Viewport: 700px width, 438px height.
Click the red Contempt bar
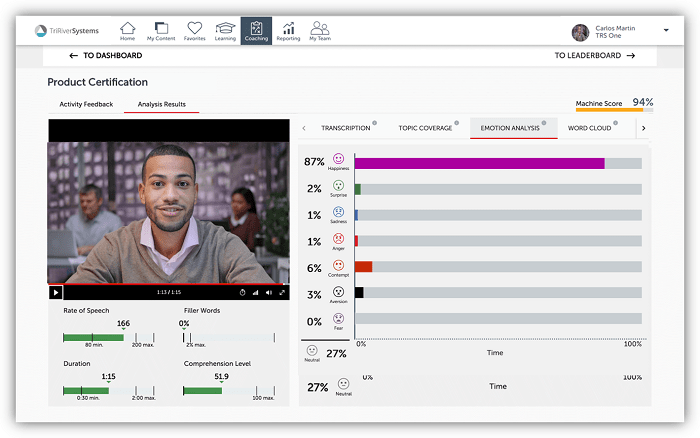[x=363, y=267]
